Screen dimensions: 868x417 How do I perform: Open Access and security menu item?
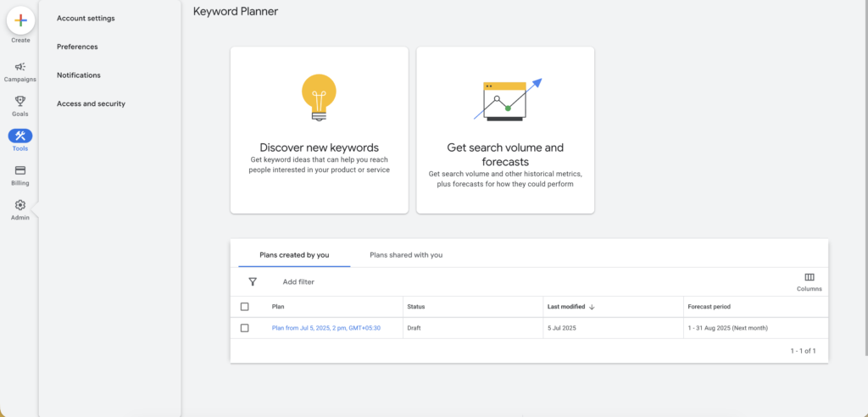click(92, 103)
